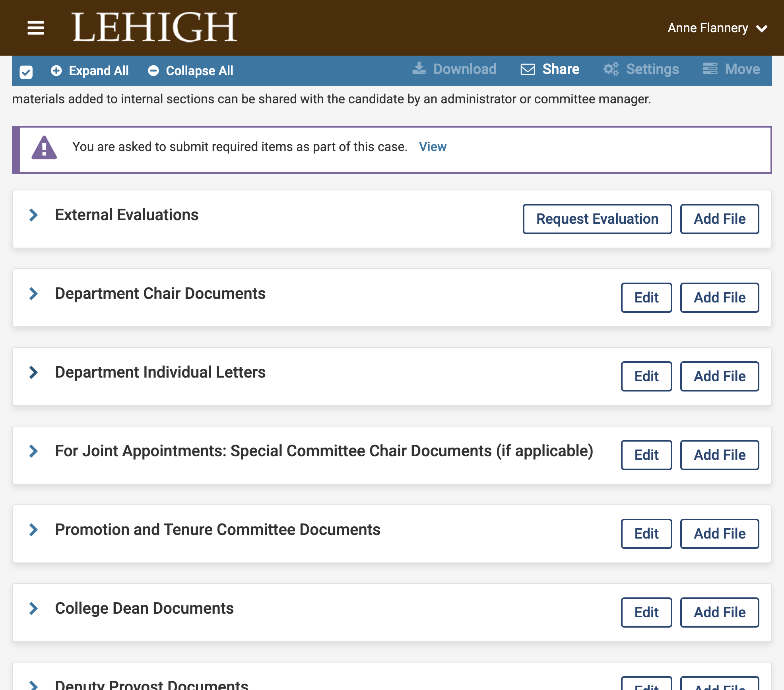The height and width of the screenshot is (690, 784).
Task: Edit the Department Individual Letters section
Action: pos(646,376)
